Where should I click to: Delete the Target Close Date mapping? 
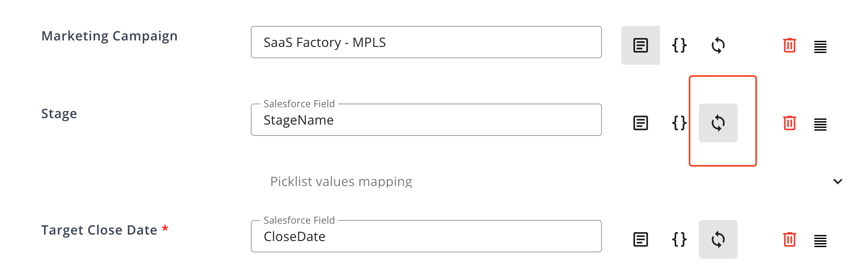pyautogui.click(x=789, y=239)
